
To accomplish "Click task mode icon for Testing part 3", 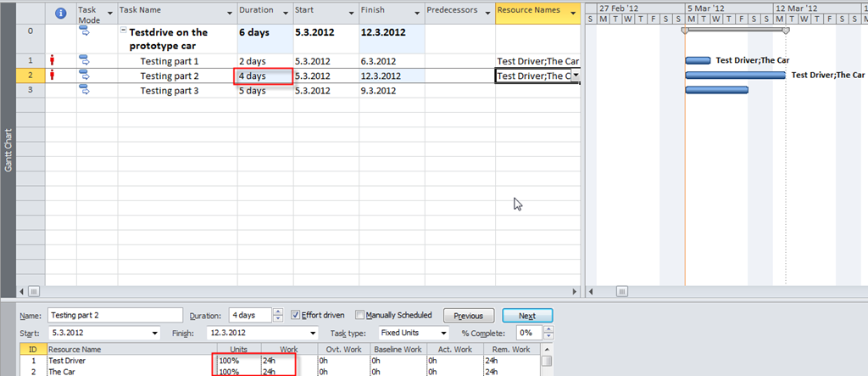I will pos(85,90).
